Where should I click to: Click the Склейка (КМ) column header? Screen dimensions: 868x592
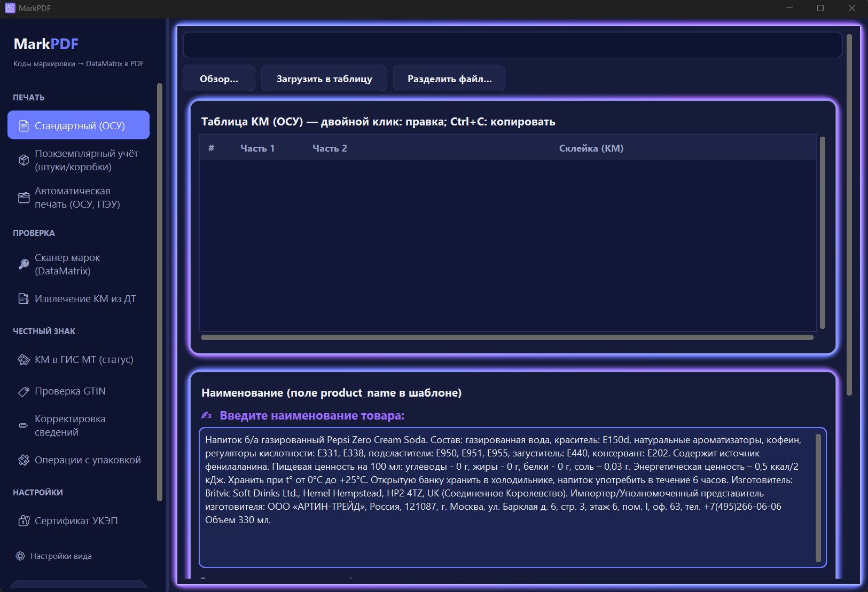[x=591, y=148]
